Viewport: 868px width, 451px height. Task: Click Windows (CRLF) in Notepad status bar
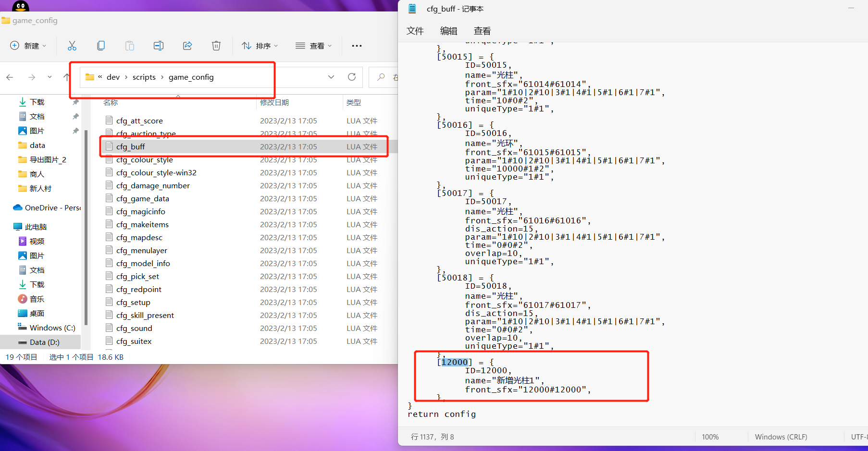click(x=781, y=437)
